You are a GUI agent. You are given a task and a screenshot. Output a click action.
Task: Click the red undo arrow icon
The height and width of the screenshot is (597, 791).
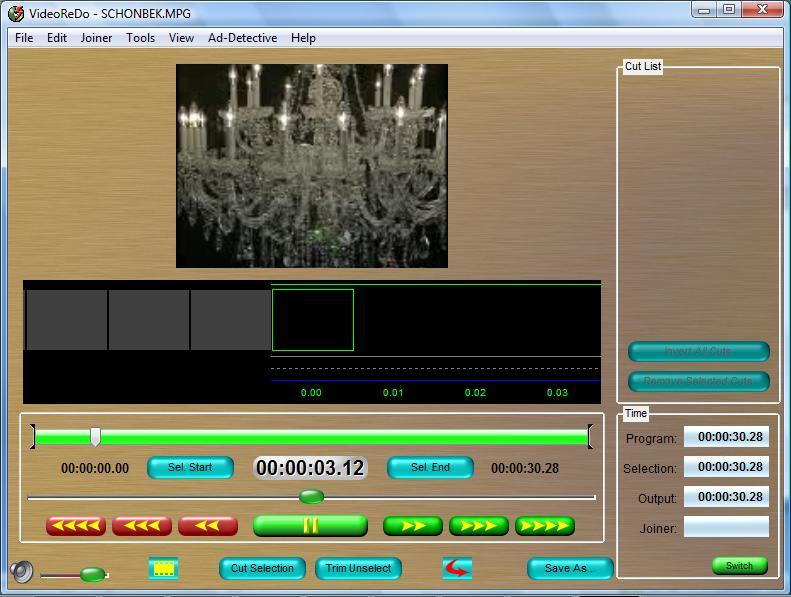point(457,569)
